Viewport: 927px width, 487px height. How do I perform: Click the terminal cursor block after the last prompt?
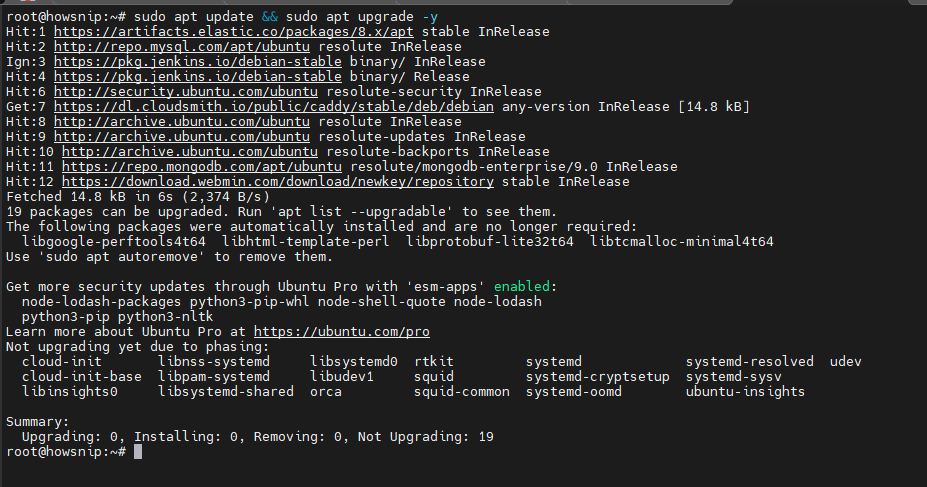coord(138,452)
